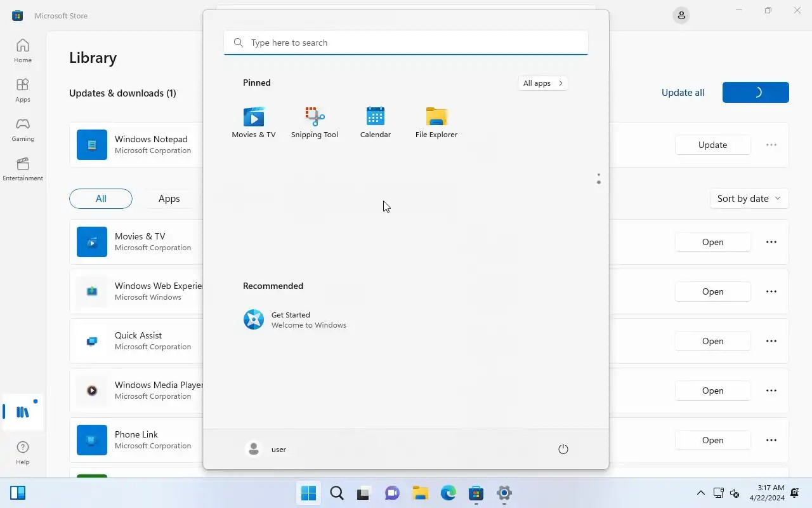Viewport: 812px width, 508px height.
Task: Open Entertainment section in Store sidebar
Action: [x=23, y=169]
